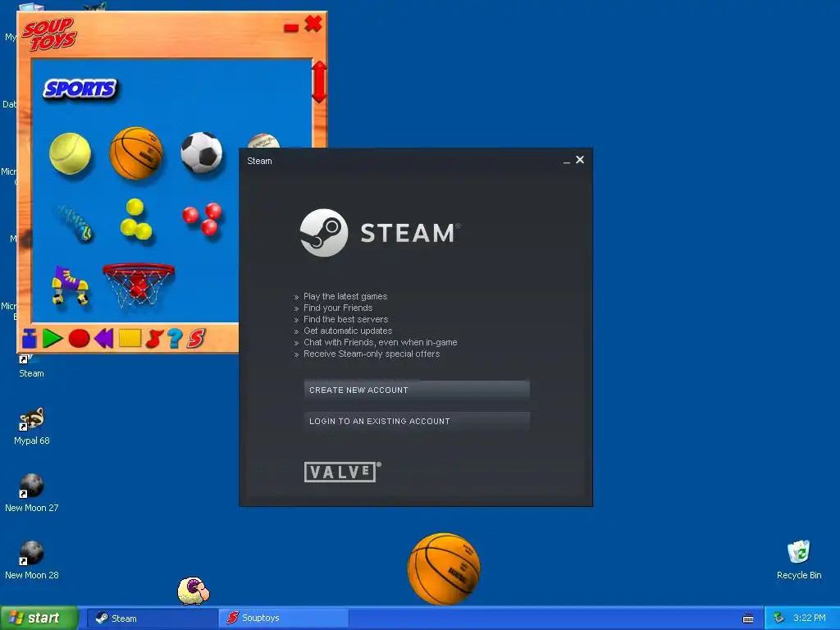Screen dimensions: 840x630
Task: Click the Sports category heading in Souptoys
Action: click(x=80, y=89)
